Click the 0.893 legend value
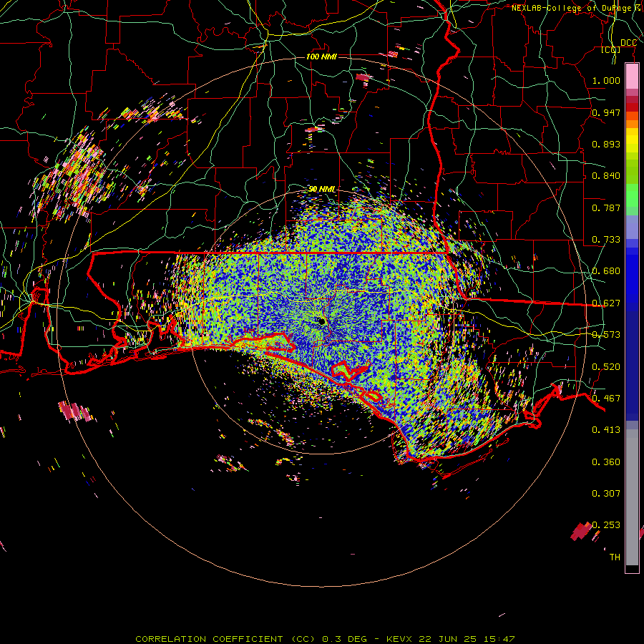644x644 pixels. coord(606,144)
